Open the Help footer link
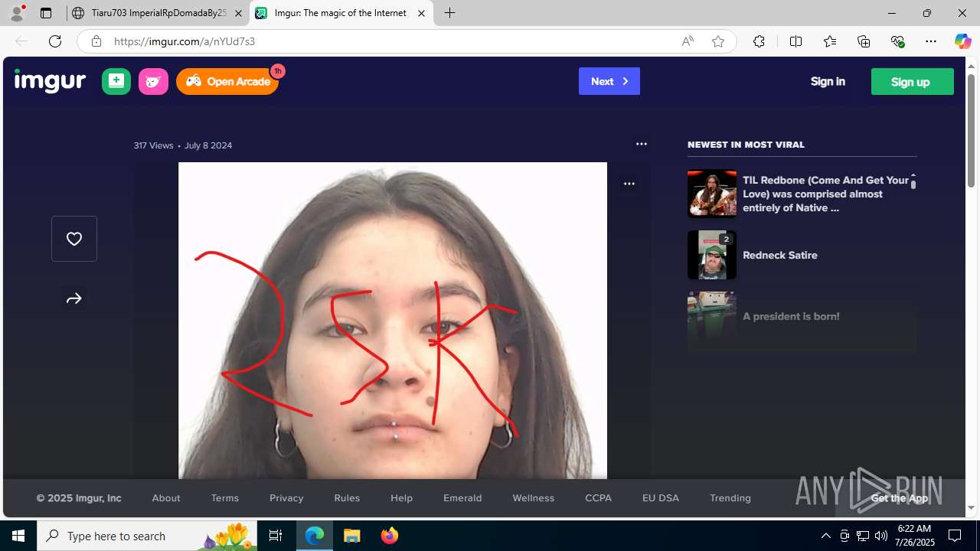This screenshot has height=551, width=980. pos(401,497)
